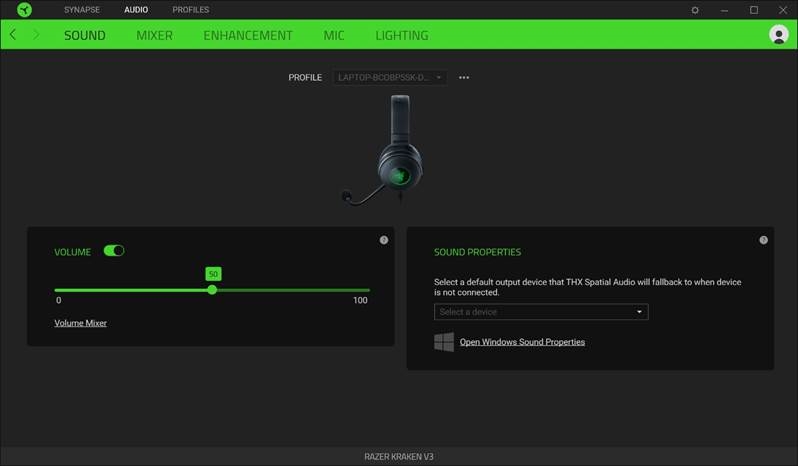798x466 pixels.
Task: Switch to the Synapse tab
Action: click(x=82, y=10)
